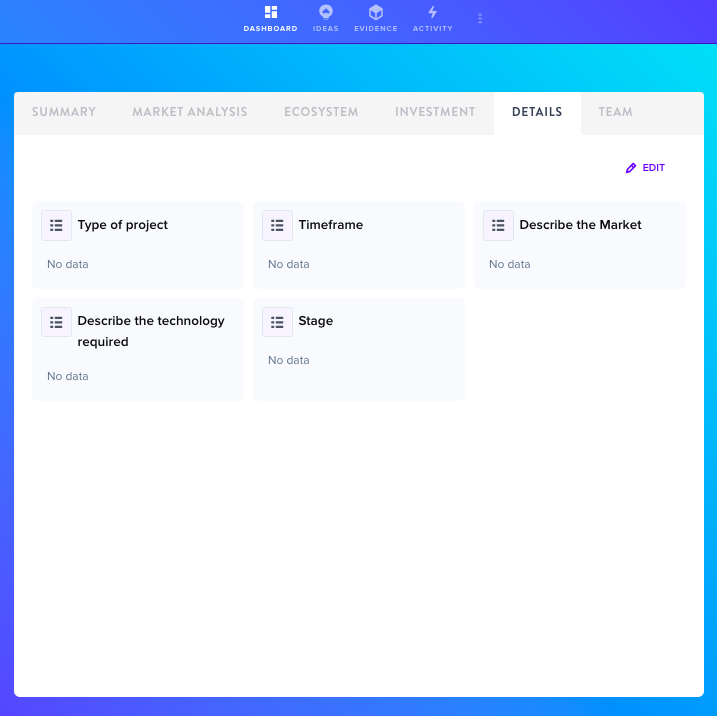Open the Dashboard icon in top navigation
Image resolution: width=717 pixels, height=716 pixels.
point(271,12)
